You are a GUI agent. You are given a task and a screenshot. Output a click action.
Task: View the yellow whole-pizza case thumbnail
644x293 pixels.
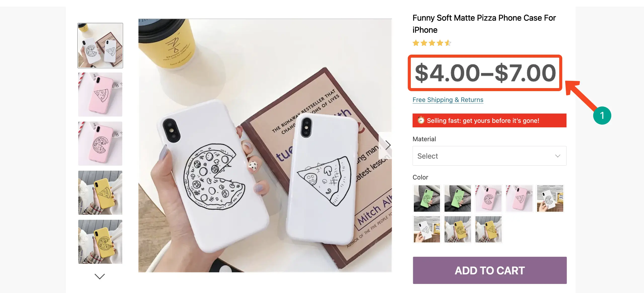(100, 242)
